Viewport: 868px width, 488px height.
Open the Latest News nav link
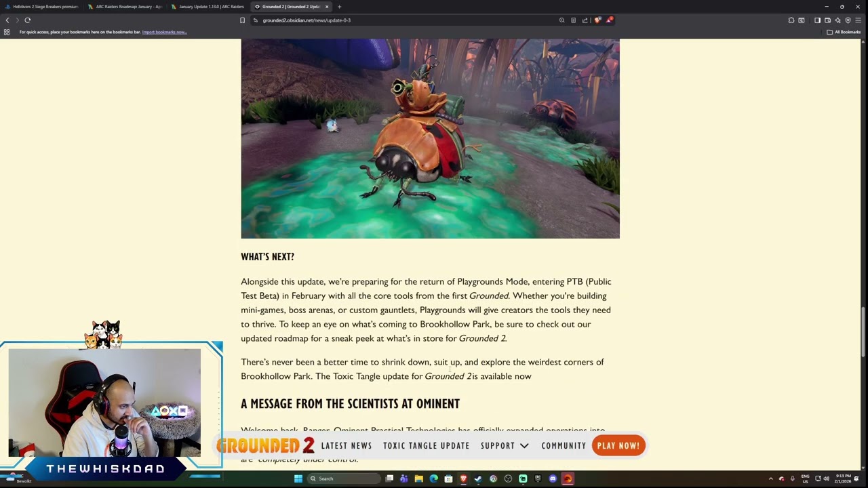point(347,446)
